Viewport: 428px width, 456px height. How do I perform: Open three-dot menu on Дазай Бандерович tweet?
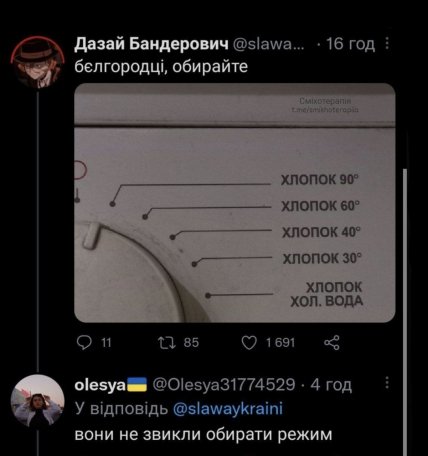[387, 43]
